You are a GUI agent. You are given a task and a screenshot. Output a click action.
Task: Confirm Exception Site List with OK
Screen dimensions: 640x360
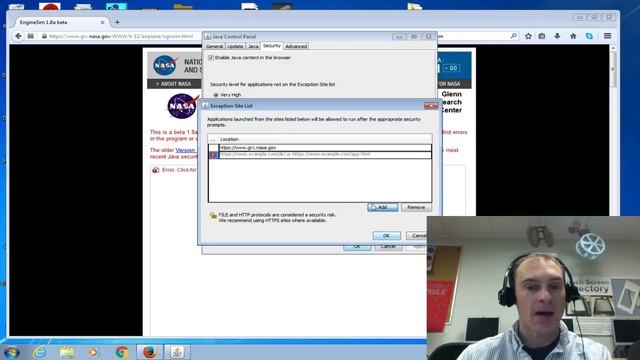pyautogui.click(x=386, y=236)
